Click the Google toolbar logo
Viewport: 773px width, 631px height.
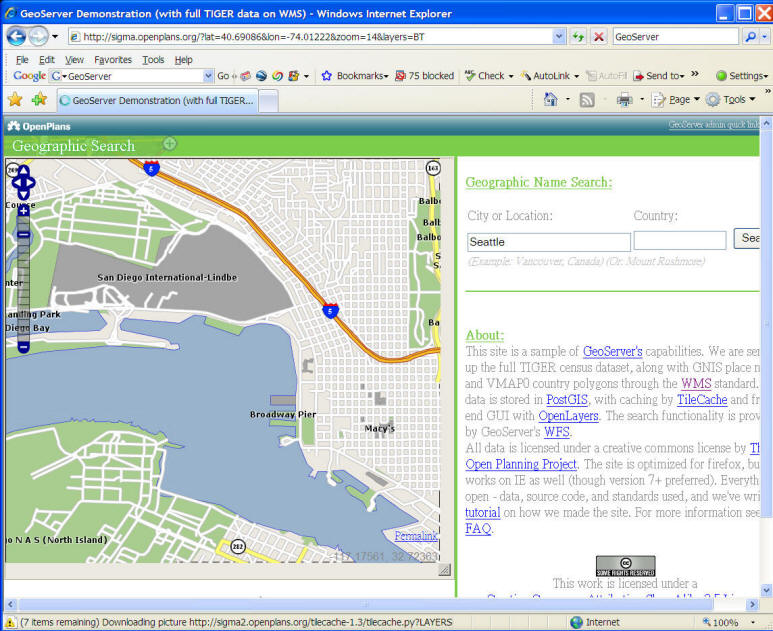(30, 76)
